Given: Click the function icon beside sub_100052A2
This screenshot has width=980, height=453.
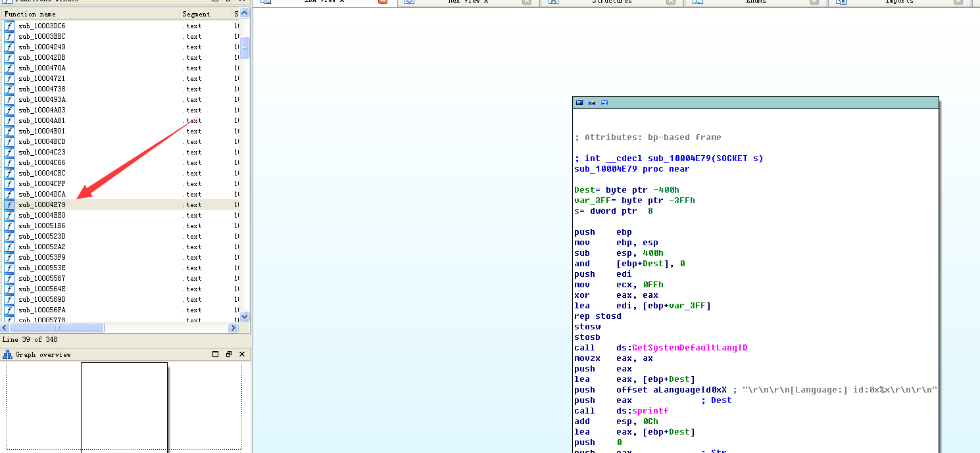Looking at the screenshot, I should [9, 247].
